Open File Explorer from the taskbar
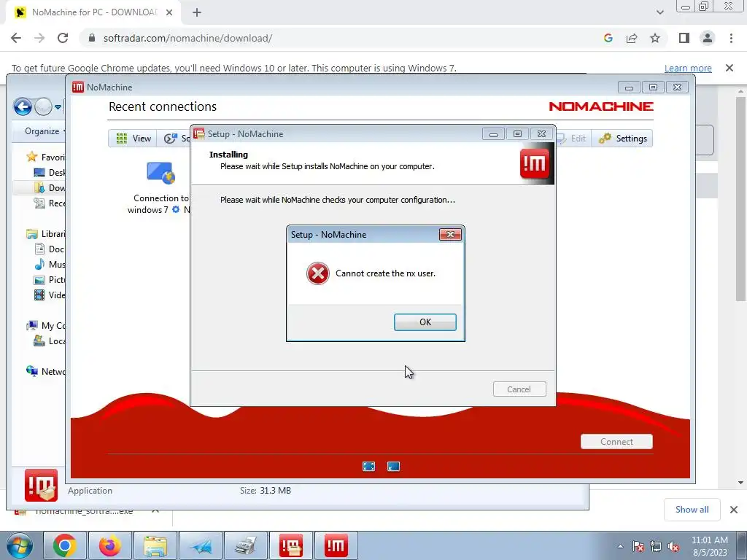The height and width of the screenshot is (560, 747). (x=155, y=545)
